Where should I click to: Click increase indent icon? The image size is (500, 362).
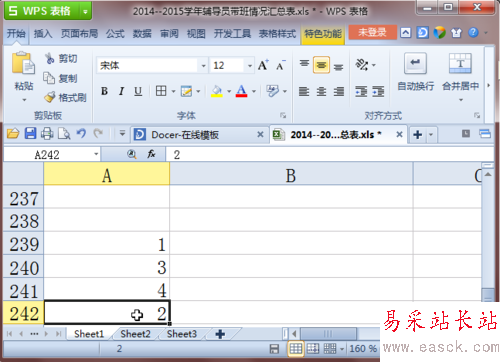tap(378, 91)
